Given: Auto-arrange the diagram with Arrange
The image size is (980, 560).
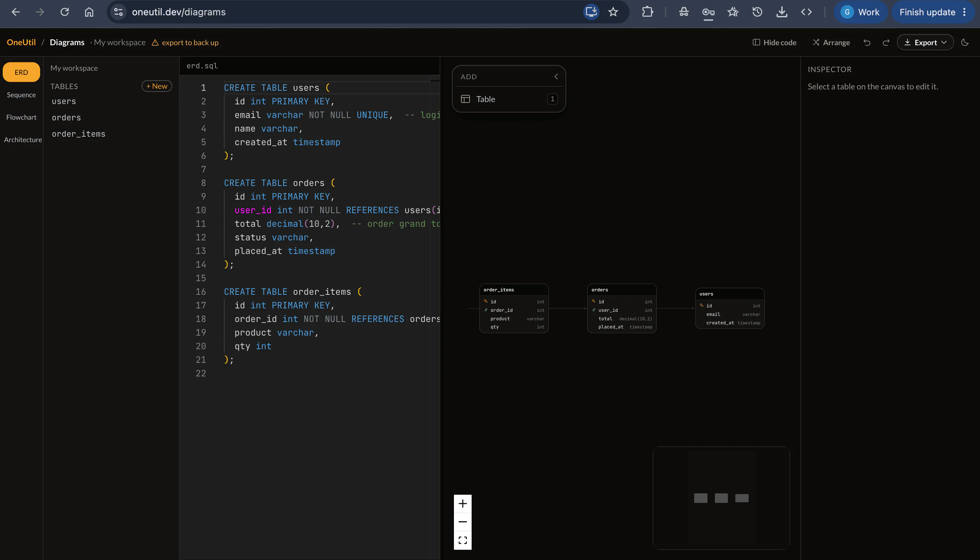Looking at the screenshot, I should (x=831, y=42).
